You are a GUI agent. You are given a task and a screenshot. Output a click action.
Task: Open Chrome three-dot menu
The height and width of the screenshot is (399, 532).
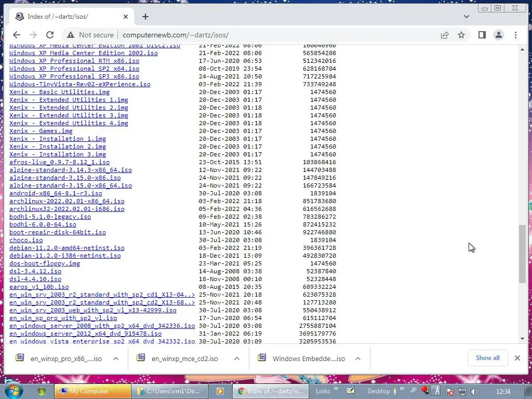(x=515, y=35)
